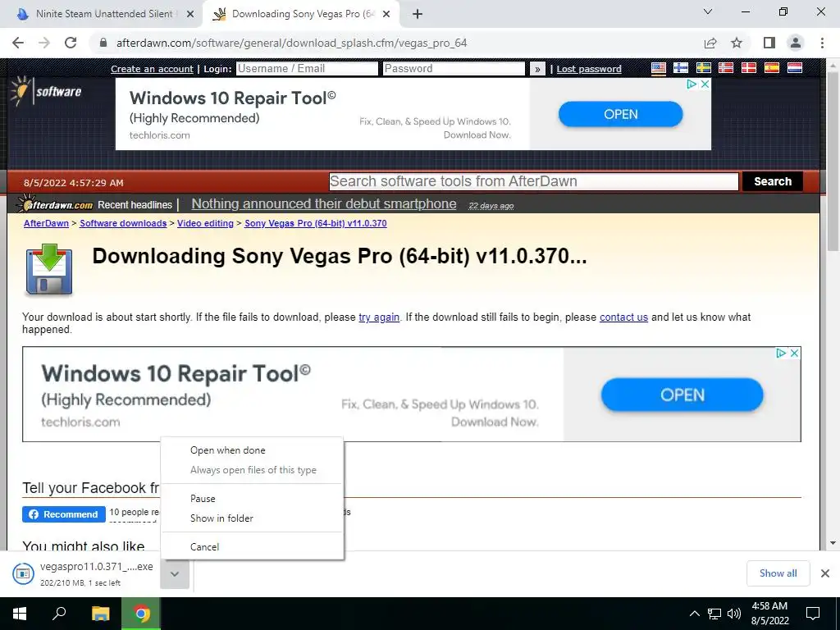Open a new browser tab

coord(418,15)
